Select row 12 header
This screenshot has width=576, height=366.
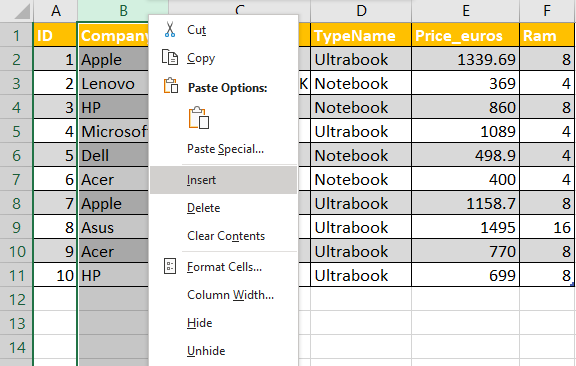(x=17, y=299)
